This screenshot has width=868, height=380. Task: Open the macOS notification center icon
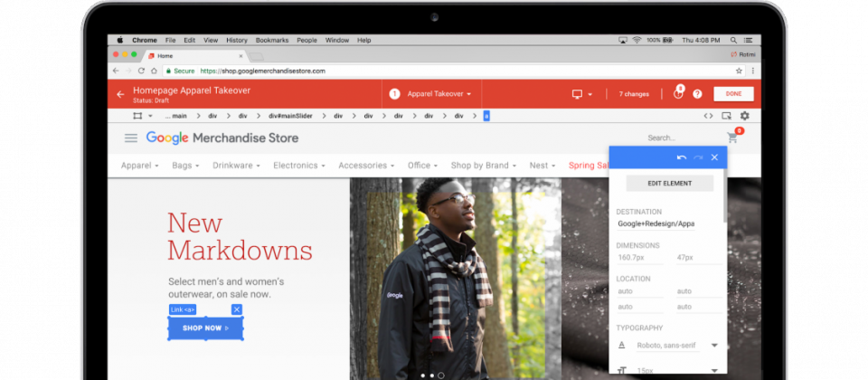749,40
